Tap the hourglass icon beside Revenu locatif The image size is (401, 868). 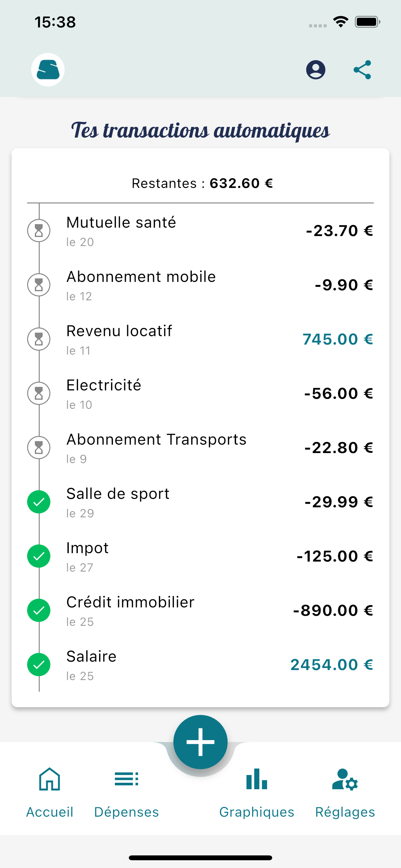[x=39, y=339]
